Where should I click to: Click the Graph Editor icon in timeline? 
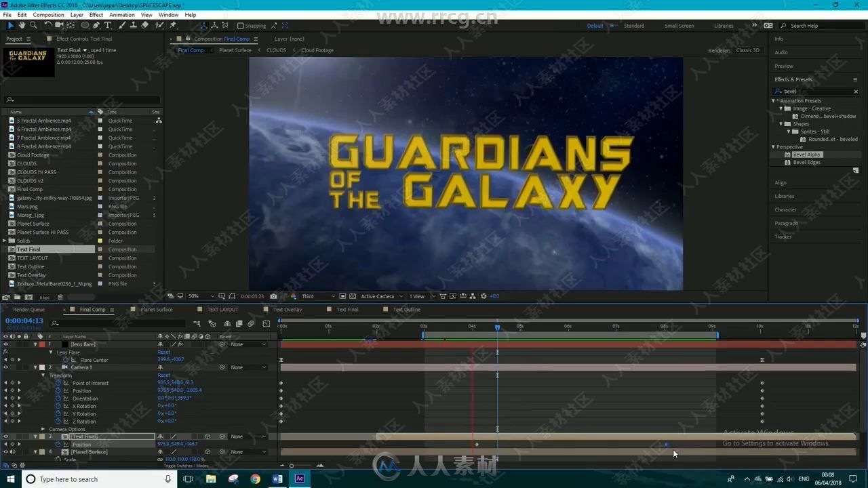coord(267,323)
